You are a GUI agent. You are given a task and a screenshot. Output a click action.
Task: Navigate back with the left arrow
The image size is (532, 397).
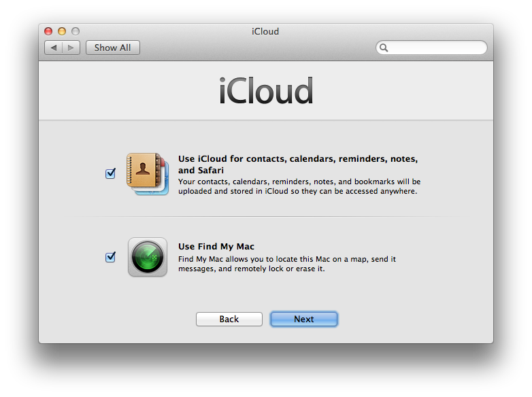54,48
